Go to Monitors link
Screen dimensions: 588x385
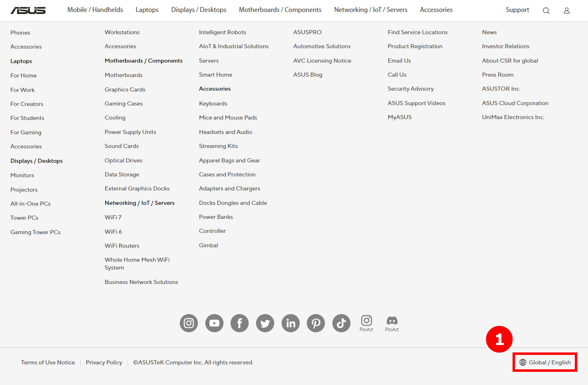point(22,175)
